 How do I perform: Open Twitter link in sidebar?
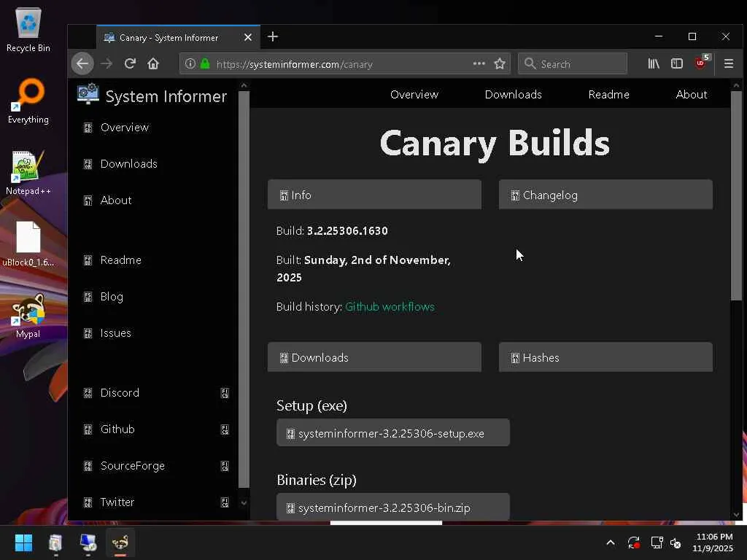coord(117,502)
